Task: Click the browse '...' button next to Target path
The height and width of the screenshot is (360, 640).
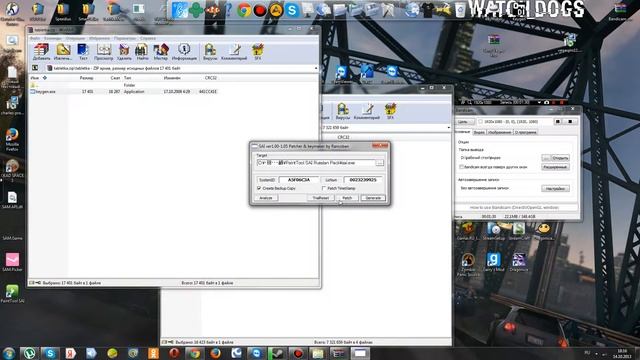Action: (x=380, y=163)
